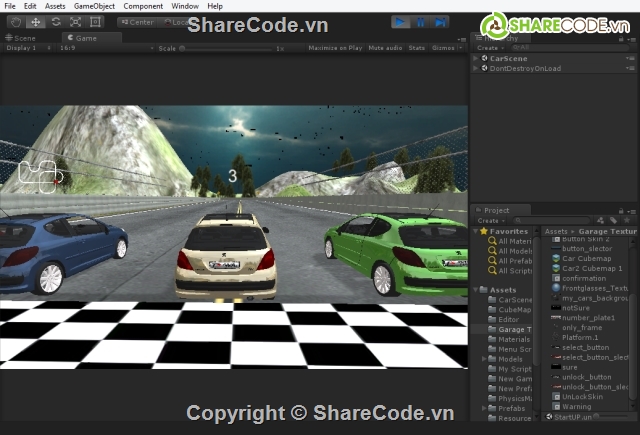Click the Play button
640x435 pixels.
400,22
